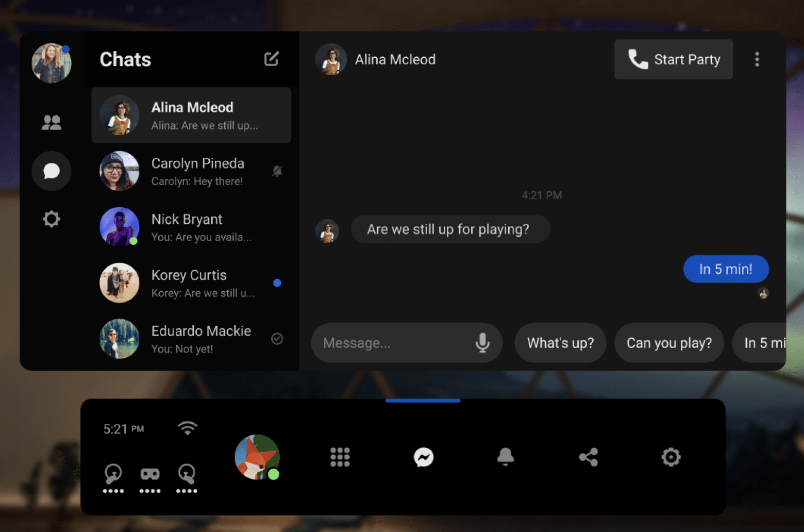Viewport: 804px width, 532px height.
Task: Open system settings gear in the dock
Action: [671, 457]
